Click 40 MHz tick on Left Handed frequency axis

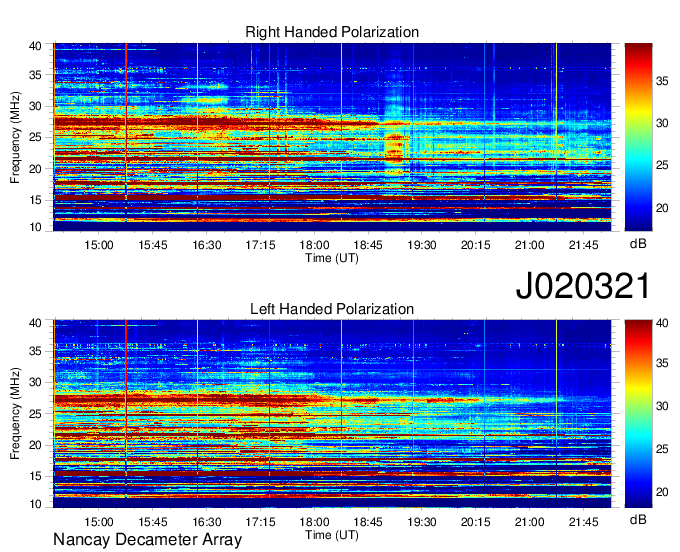(35, 323)
